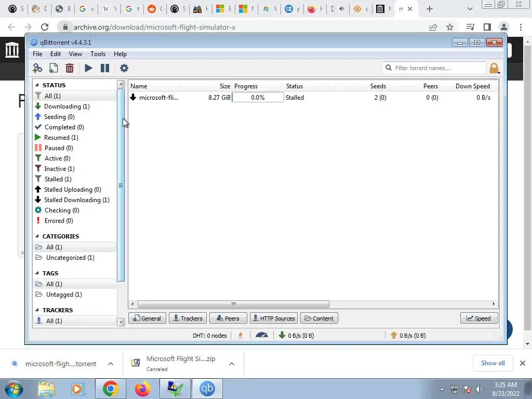Click Show all downloads button
Screen dimensions: 532x399
[x=493, y=363]
